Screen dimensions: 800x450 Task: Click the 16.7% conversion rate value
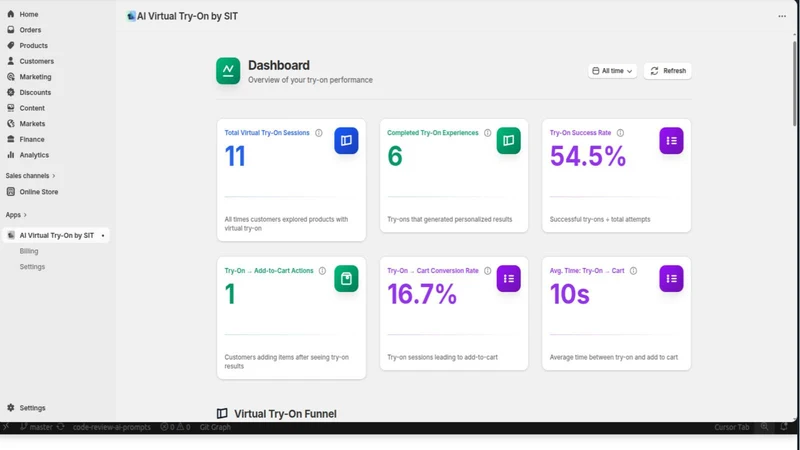421,294
